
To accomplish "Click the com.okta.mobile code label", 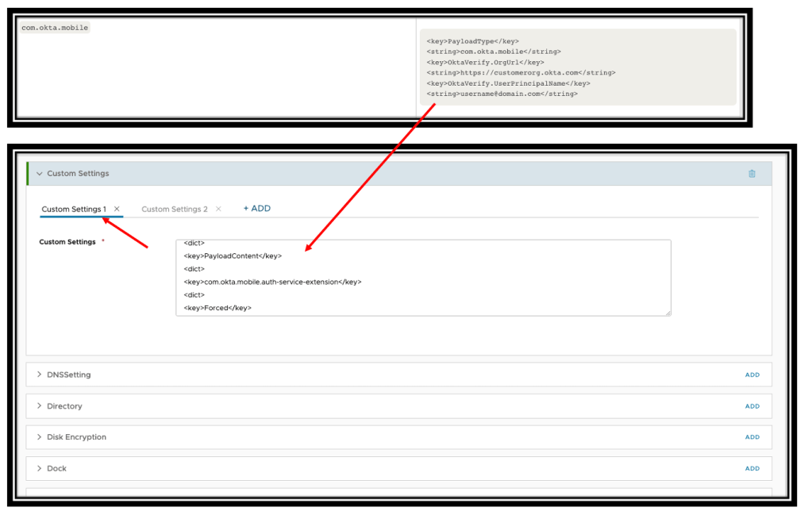I will 55,28.
